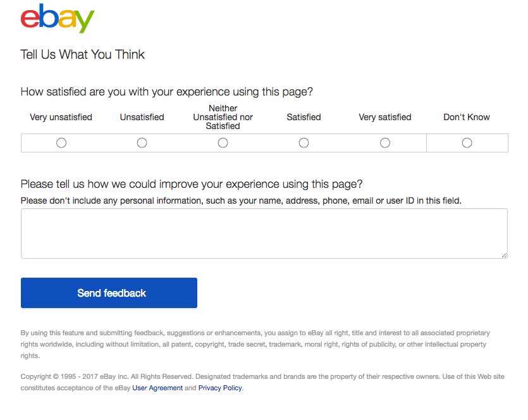Focus the improvement feedback text area
This screenshot has width=528, height=420.
[264, 233]
